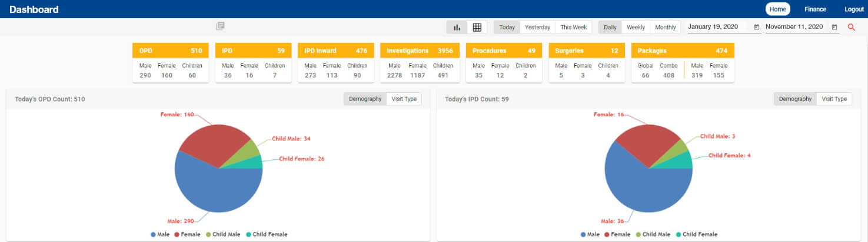
Task: Select the Yesterday range toggle
Action: (537, 27)
